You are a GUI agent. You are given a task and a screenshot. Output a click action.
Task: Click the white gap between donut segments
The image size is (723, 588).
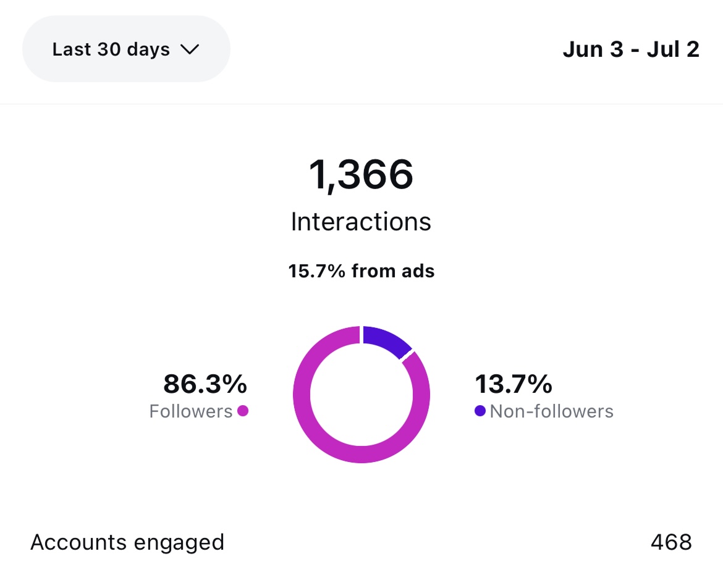407,355
